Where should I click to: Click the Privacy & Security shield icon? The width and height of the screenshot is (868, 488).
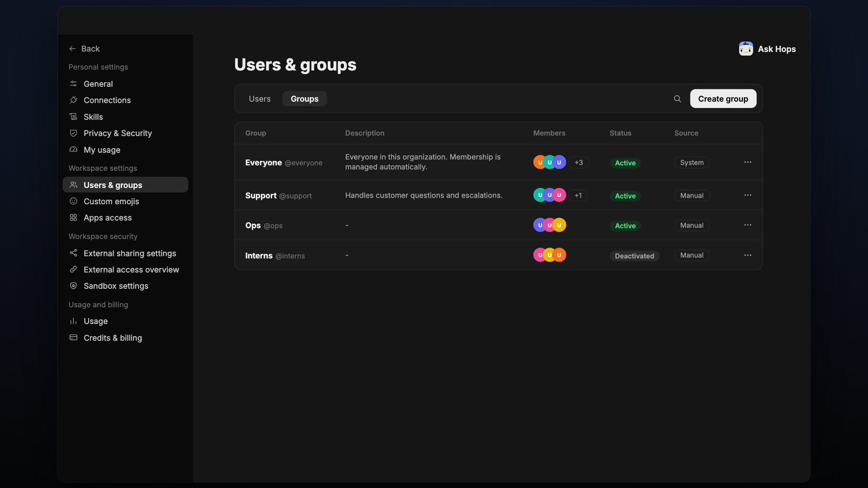click(x=73, y=133)
